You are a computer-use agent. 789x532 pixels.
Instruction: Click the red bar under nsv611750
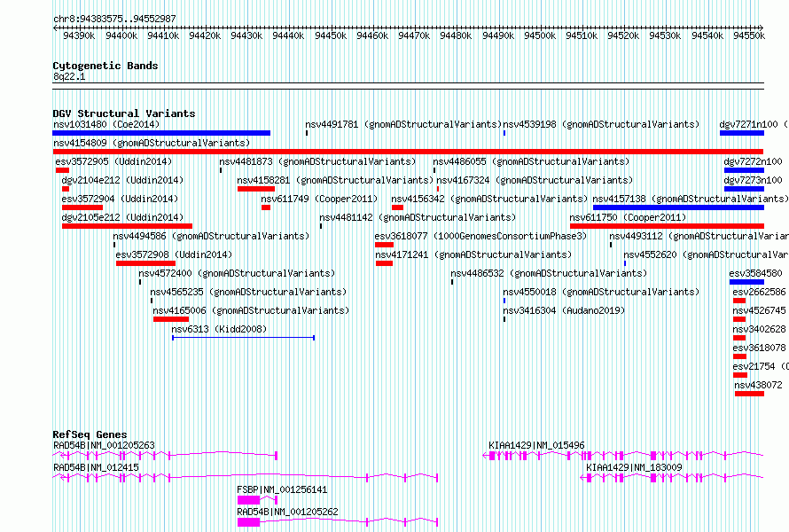point(667,226)
